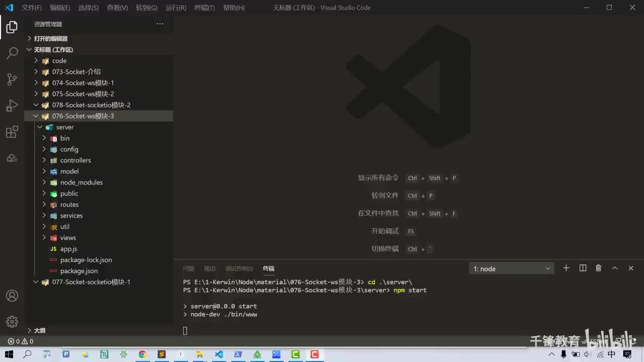Select the routes folder
The height and width of the screenshot is (362, 644).
(69, 205)
